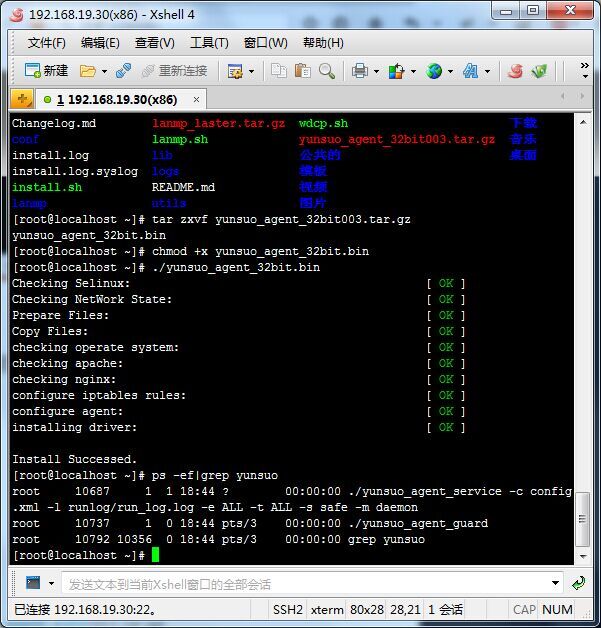This screenshot has width=601, height=628.
Task: Expand the open folder dropdown arrow
Action: coord(103,71)
